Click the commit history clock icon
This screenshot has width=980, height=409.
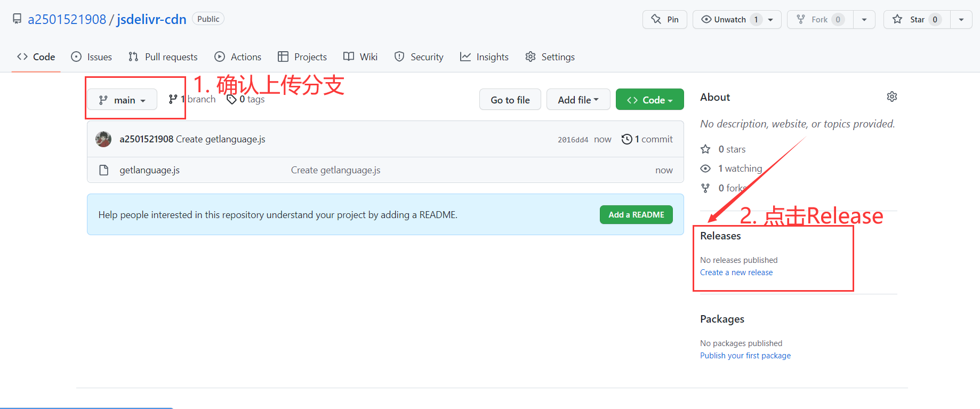coord(627,139)
